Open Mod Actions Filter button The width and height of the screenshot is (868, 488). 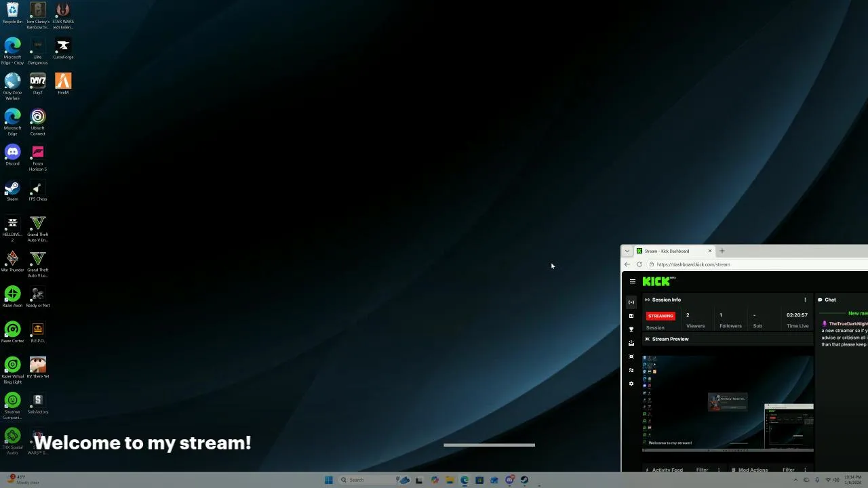[x=788, y=470]
